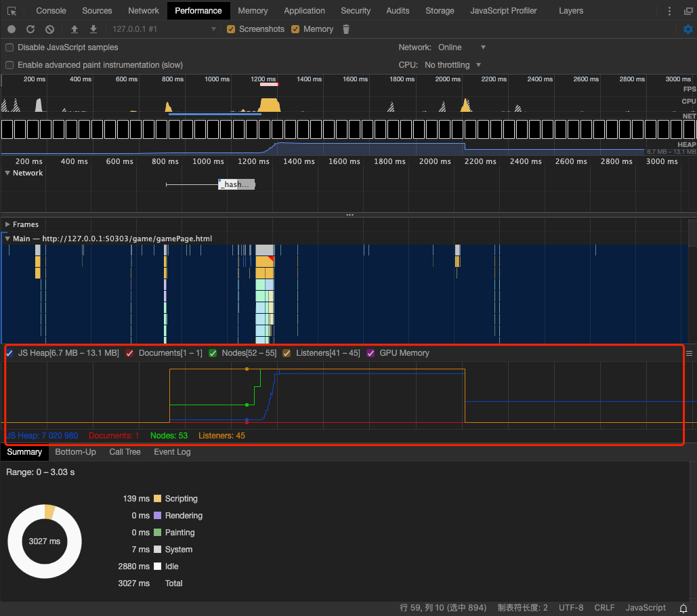Click the reload and profile icon

(x=30, y=29)
